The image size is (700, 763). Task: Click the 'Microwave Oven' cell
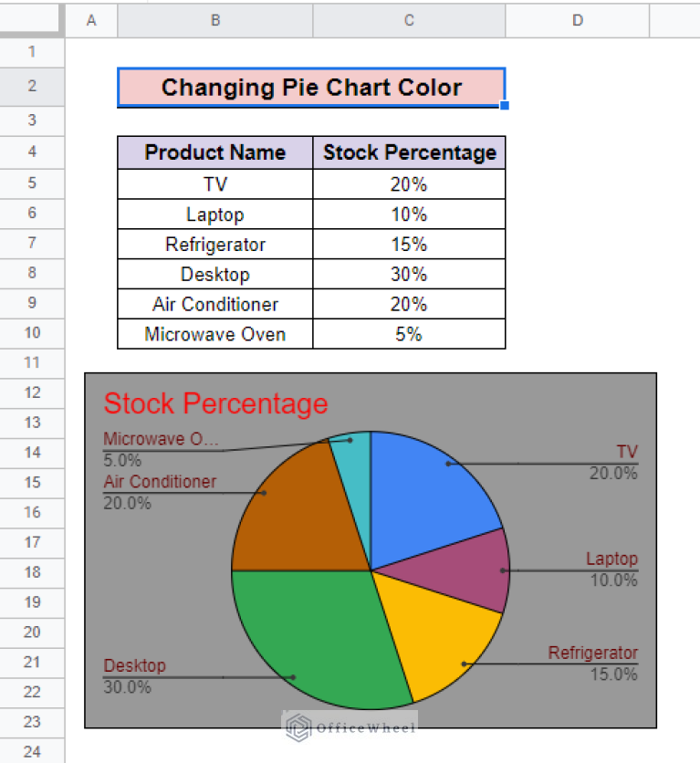pos(215,335)
